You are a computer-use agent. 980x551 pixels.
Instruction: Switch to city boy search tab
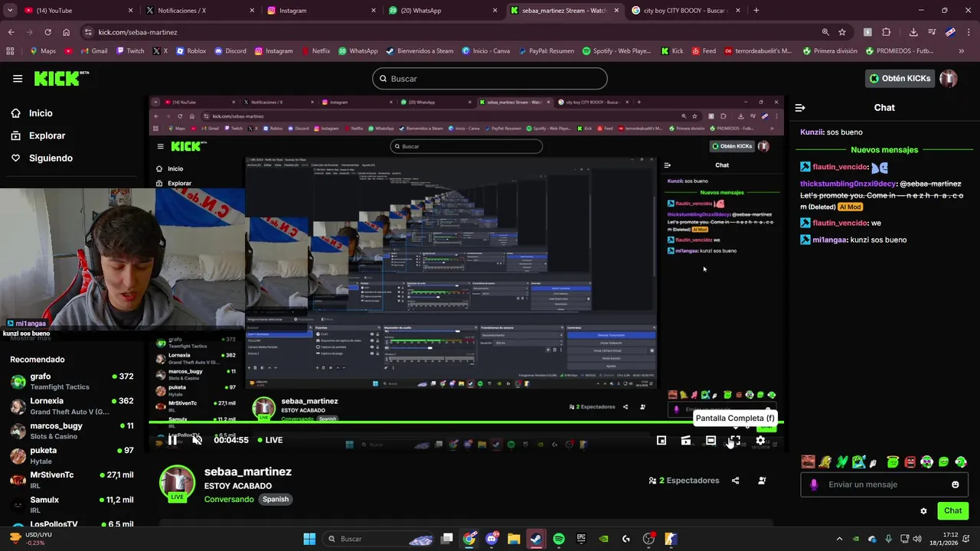pos(687,11)
